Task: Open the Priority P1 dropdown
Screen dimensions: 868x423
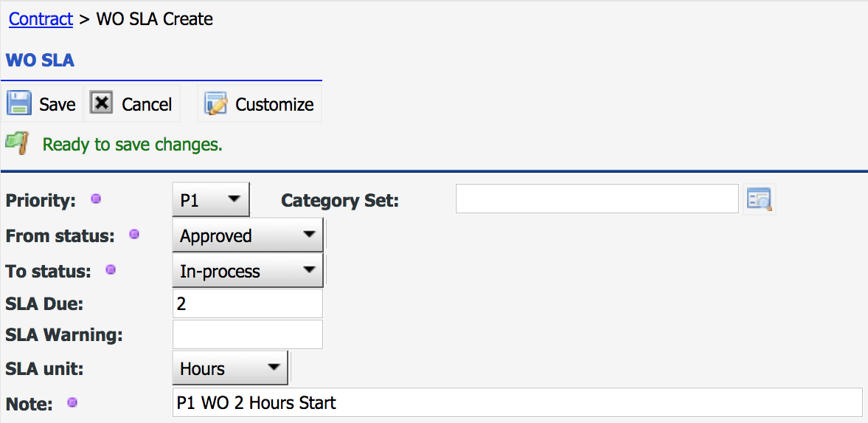Action: coord(211,199)
